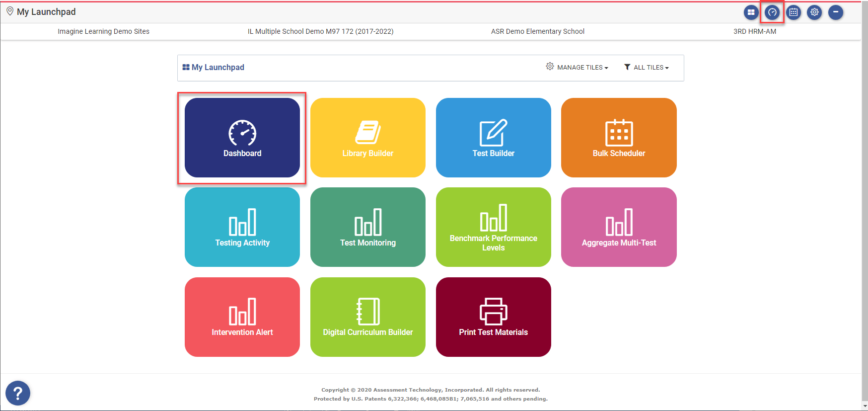Open the Intervention Alert tile
This screenshot has height=411, width=868.
(x=242, y=317)
